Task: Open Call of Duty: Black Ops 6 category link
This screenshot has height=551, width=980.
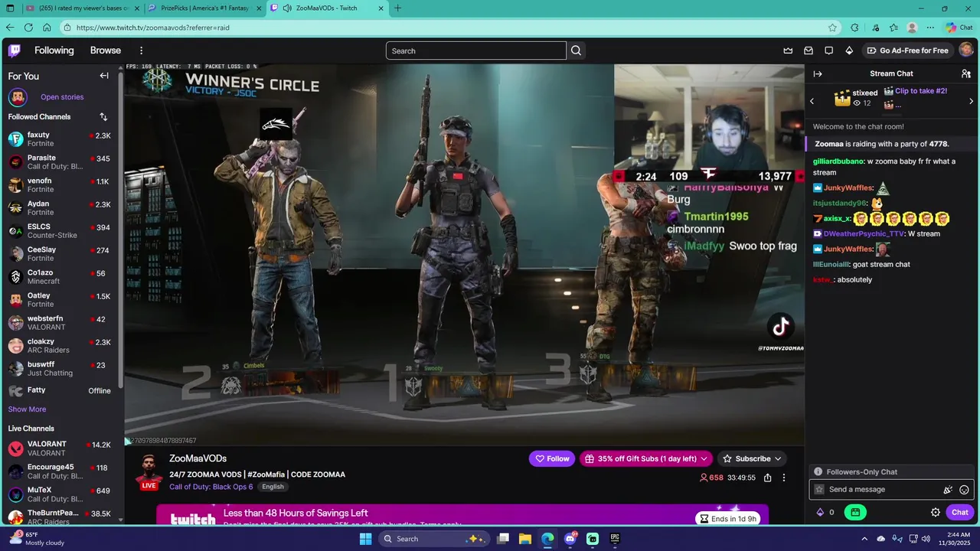Action: coord(211,487)
